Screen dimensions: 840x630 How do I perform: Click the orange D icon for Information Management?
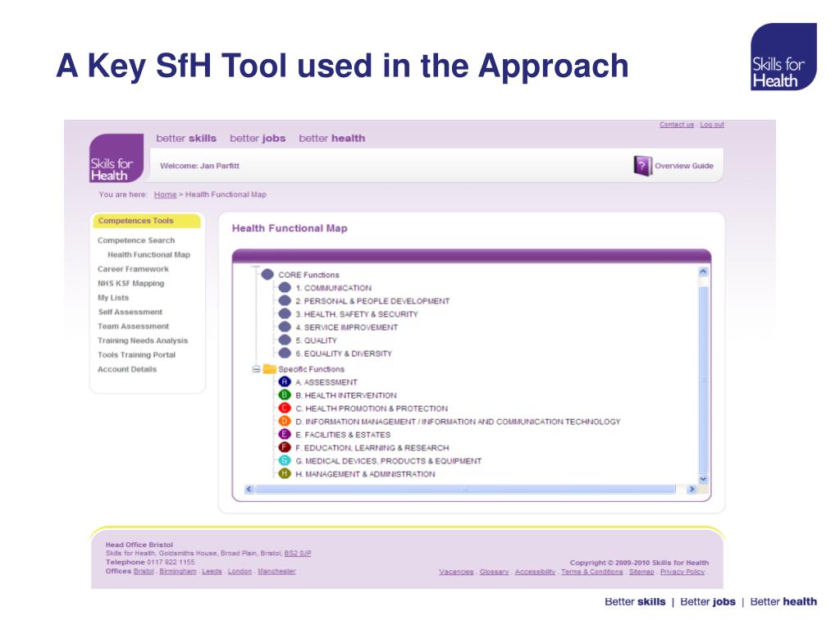[x=285, y=422]
